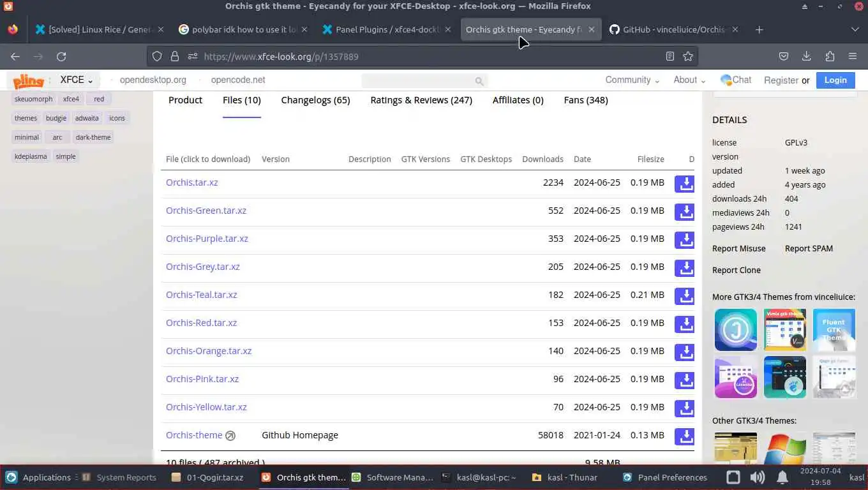
Task: Reload the page with refresh icon
Action: (x=61, y=56)
